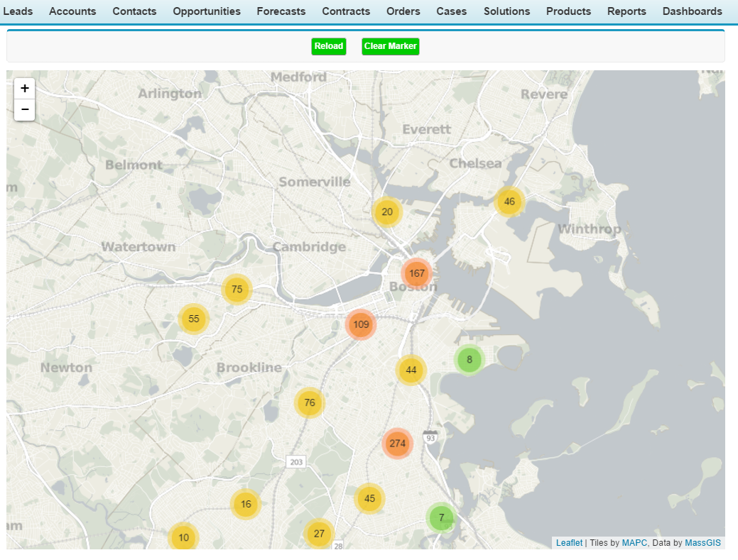The height and width of the screenshot is (560, 738).
Task: Open the 75 marker near Cambridge
Action: (x=237, y=289)
